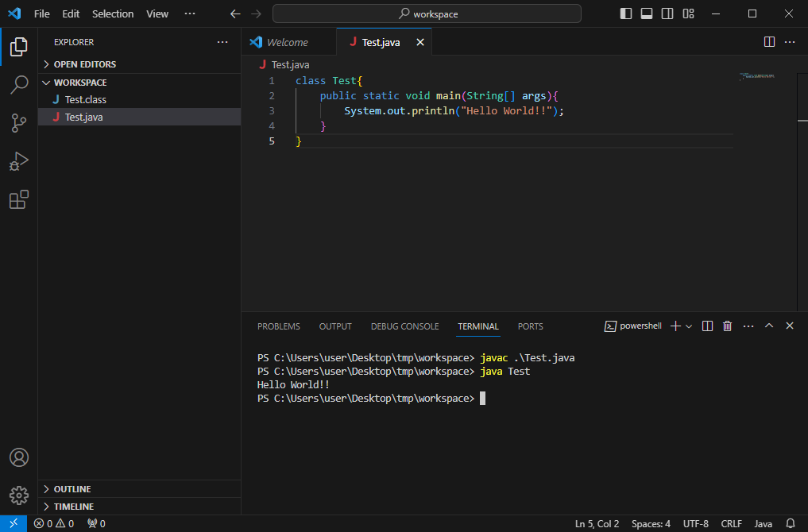Viewport: 808px width, 532px height.
Task: Click the Ln 5, Col 2 status entry
Action: 597,523
